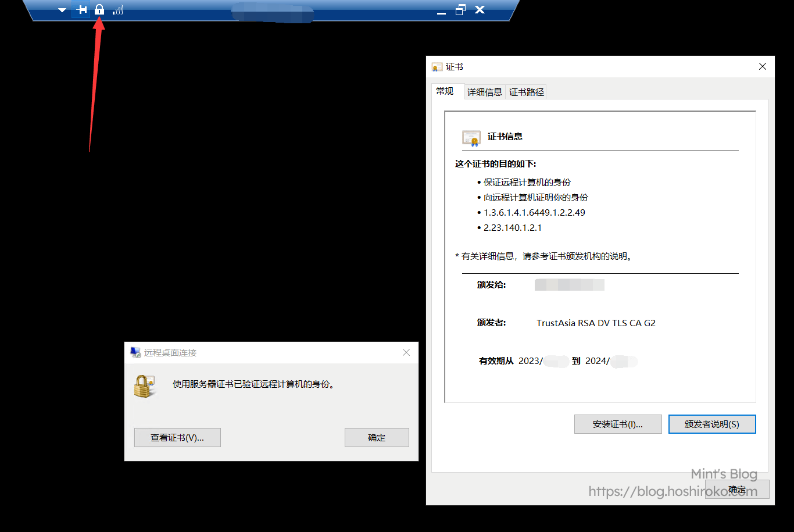Close the remote session from connection bar
Viewport: 794px width, 532px height.
pos(480,9)
